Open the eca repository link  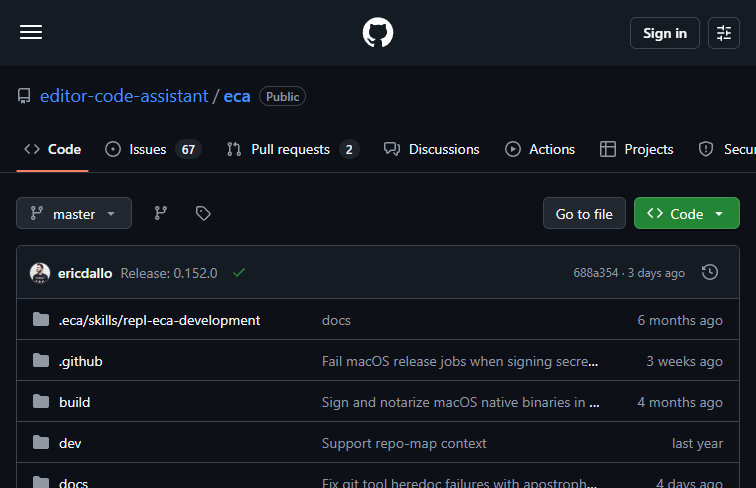click(237, 96)
